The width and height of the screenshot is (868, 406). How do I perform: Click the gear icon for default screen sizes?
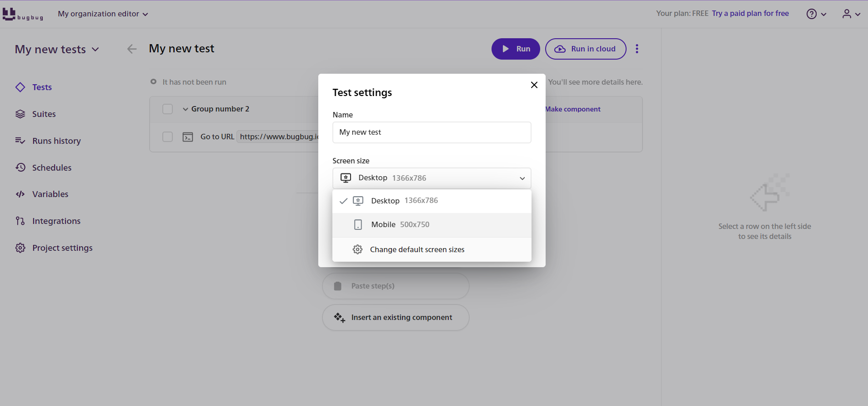pyautogui.click(x=357, y=249)
